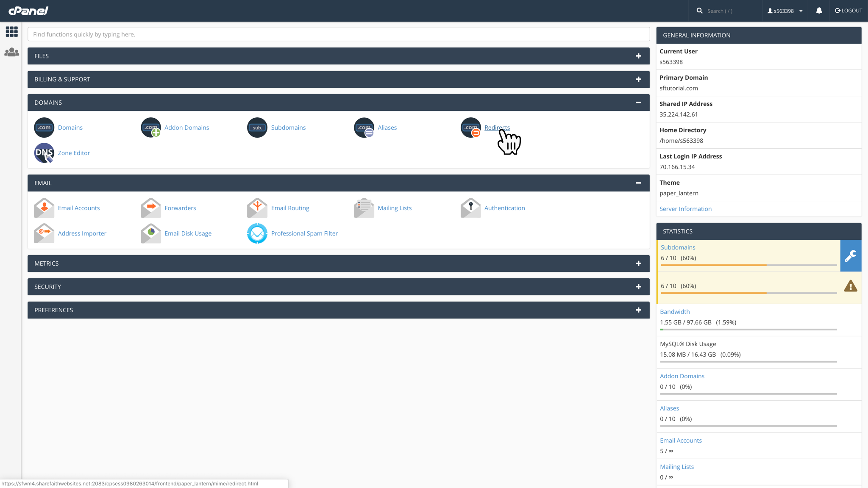Open the Redirects link
The image size is (868, 488).
coord(497,128)
